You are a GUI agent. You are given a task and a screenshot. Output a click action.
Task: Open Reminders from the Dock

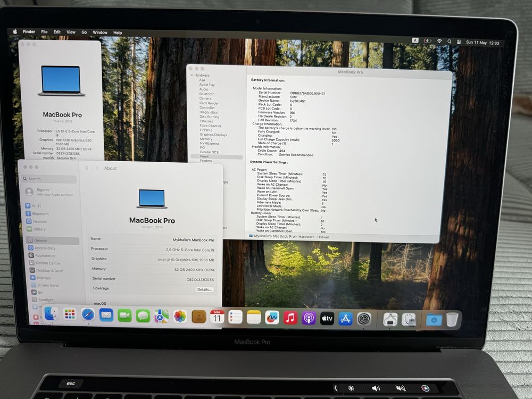[236, 317]
